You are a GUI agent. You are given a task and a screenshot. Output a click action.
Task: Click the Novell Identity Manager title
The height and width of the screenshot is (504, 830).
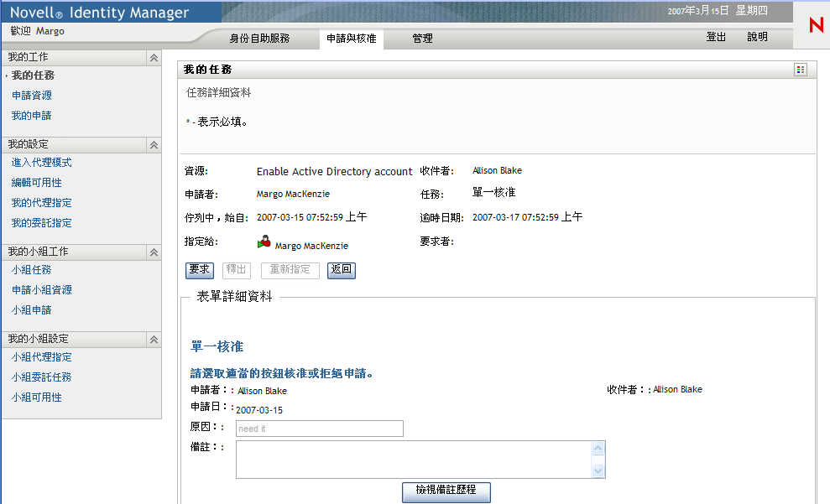tap(100, 13)
